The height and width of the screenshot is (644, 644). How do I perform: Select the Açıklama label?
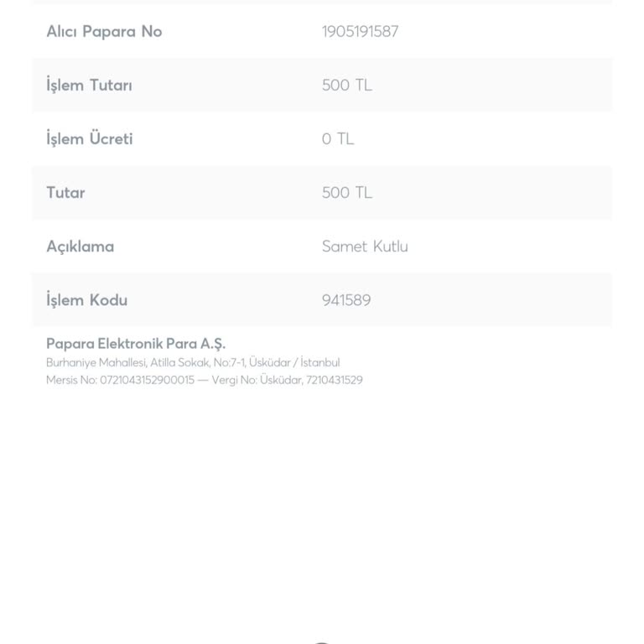tap(80, 247)
